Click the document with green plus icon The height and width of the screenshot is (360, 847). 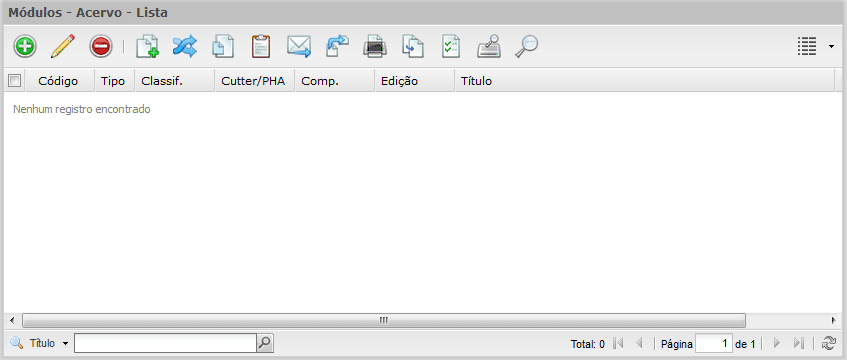point(147,46)
